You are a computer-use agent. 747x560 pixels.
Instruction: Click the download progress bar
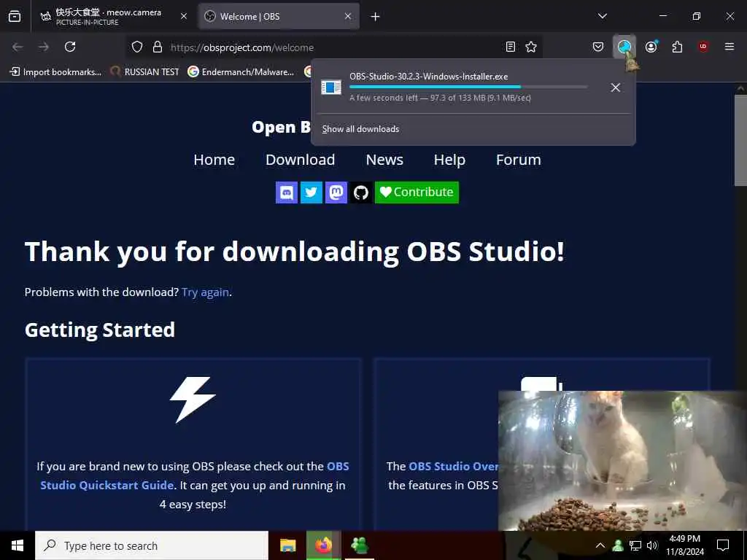pos(468,87)
